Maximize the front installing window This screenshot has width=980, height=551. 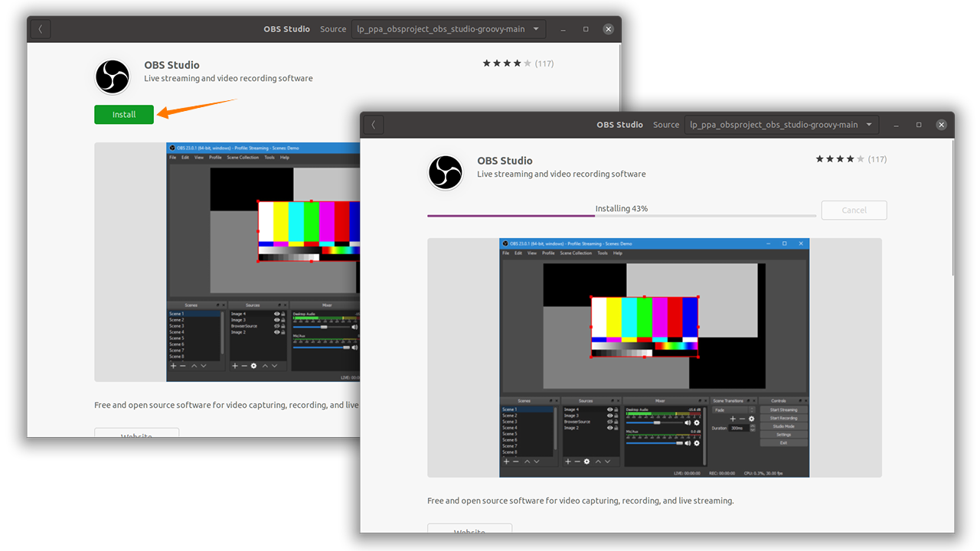(x=919, y=125)
